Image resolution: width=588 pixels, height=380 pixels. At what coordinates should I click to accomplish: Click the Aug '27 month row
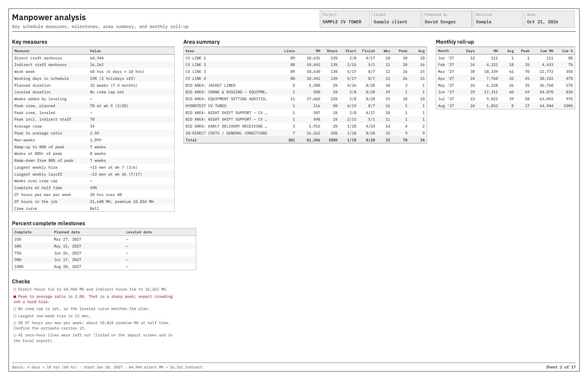[505, 106]
